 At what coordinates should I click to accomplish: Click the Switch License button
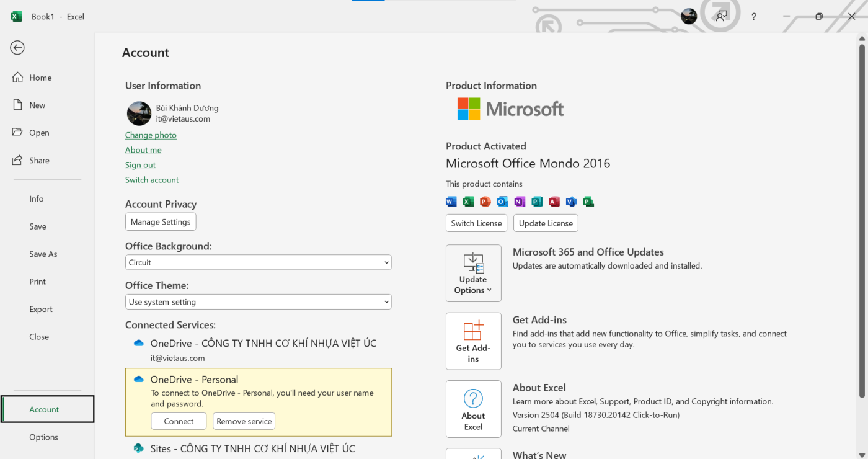coord(476,223)
